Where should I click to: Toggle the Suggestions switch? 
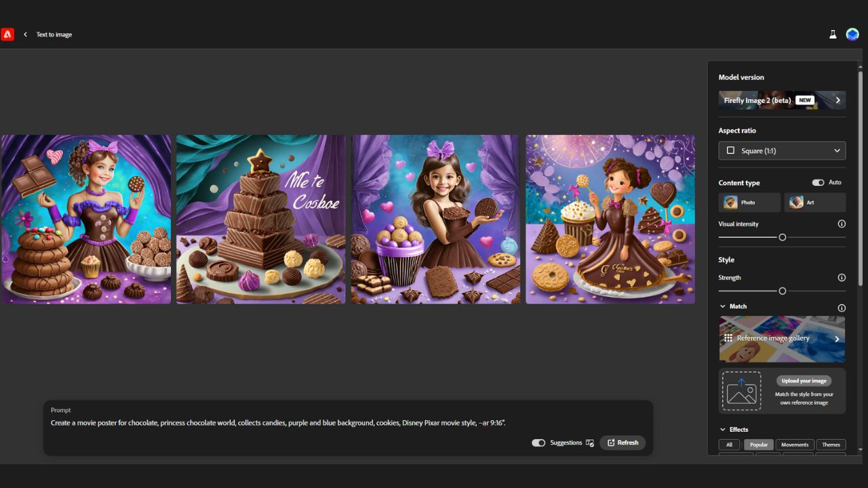coord(538,443)
